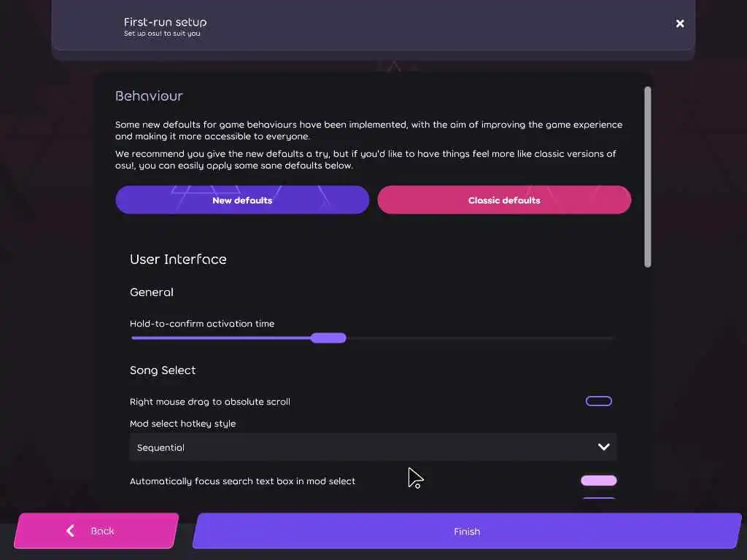This screenshot has width=747, height=560.
Task: Toggle the partially visible switch below search focus
Action: tap(598, 499)
